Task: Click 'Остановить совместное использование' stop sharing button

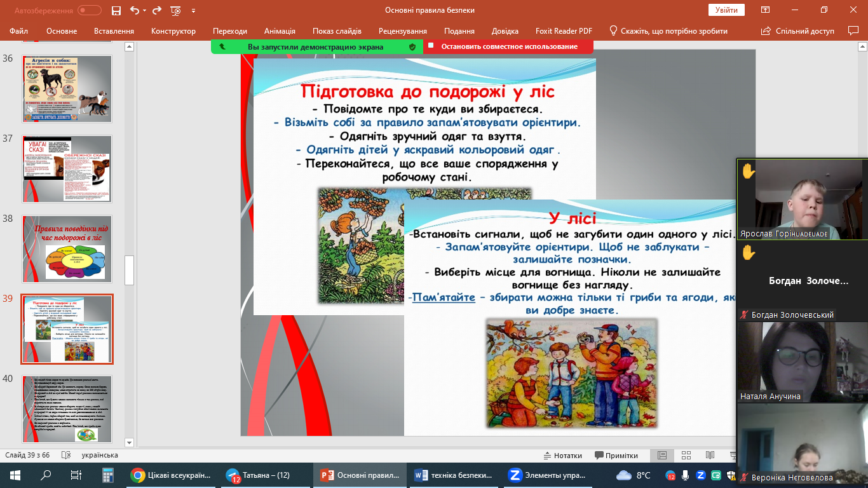Action: coord(510,46)
